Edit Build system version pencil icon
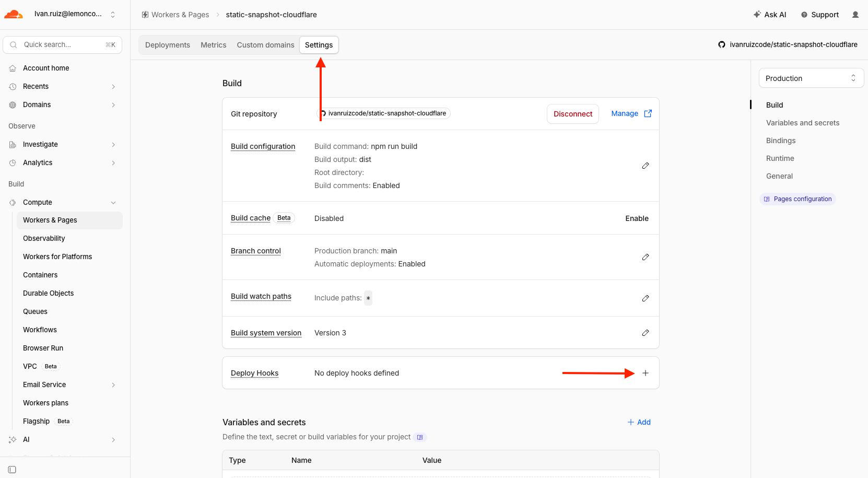The image size is (868, 478). 646,333
